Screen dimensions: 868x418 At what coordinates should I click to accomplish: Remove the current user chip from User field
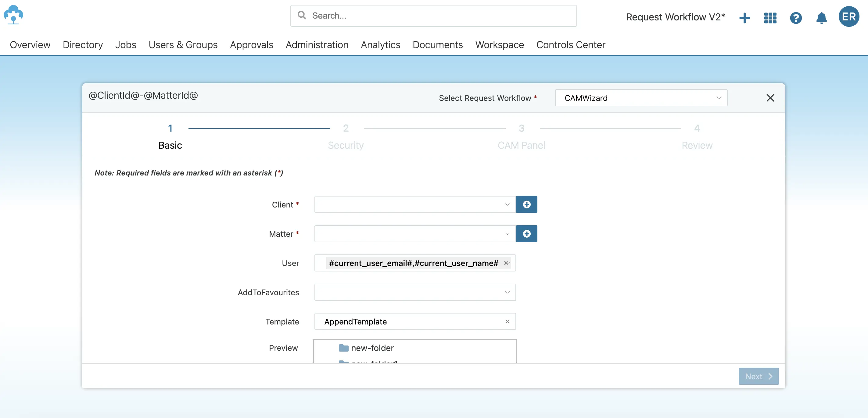coord(507,263)
